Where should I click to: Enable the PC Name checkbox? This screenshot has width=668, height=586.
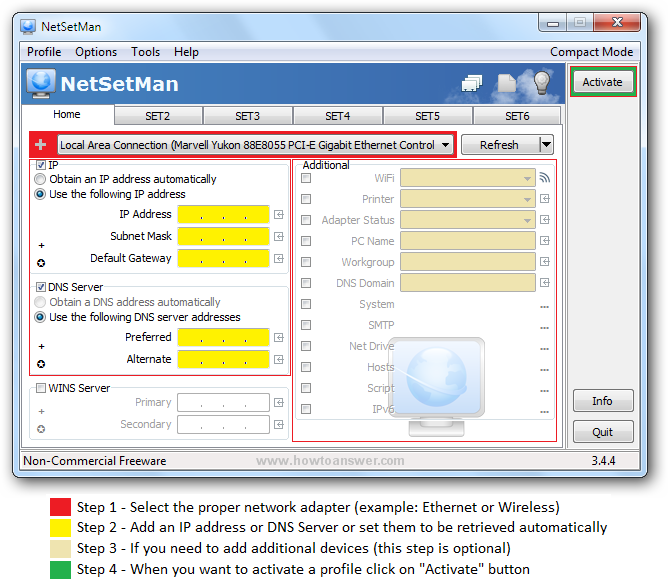point(306,241)
